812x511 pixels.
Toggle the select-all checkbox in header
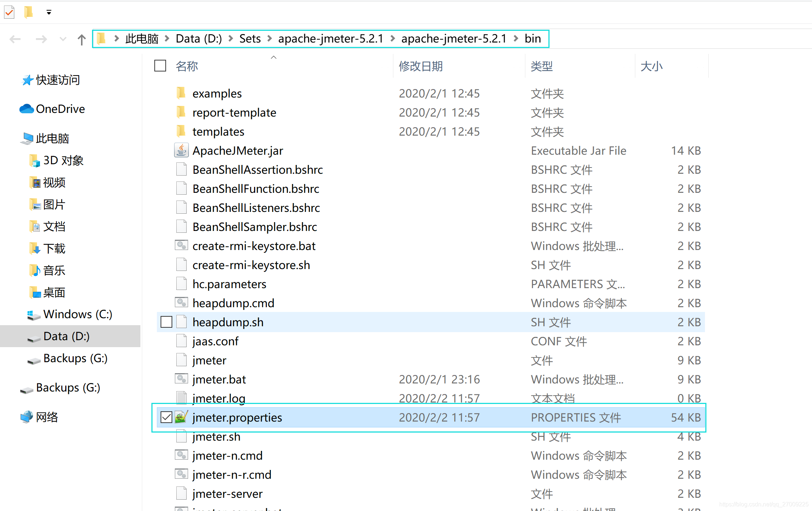click(160, 66)
